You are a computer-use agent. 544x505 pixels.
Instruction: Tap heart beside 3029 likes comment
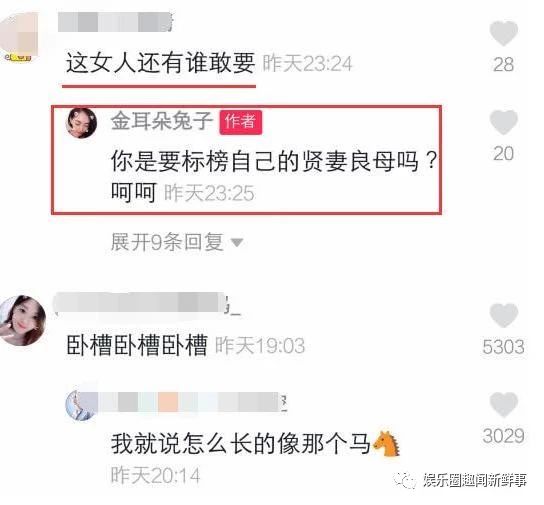click(x=503, y=404)
